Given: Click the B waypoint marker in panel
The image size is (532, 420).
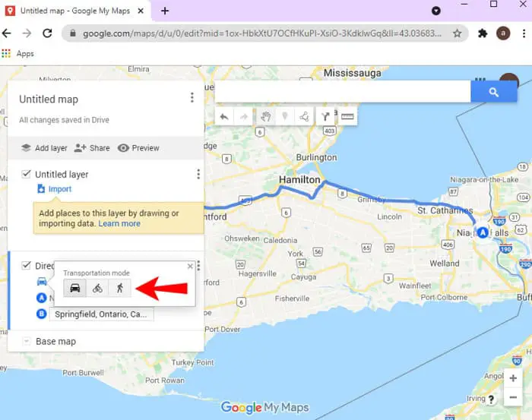Looking at the screenshot, I should pos(41,314).
